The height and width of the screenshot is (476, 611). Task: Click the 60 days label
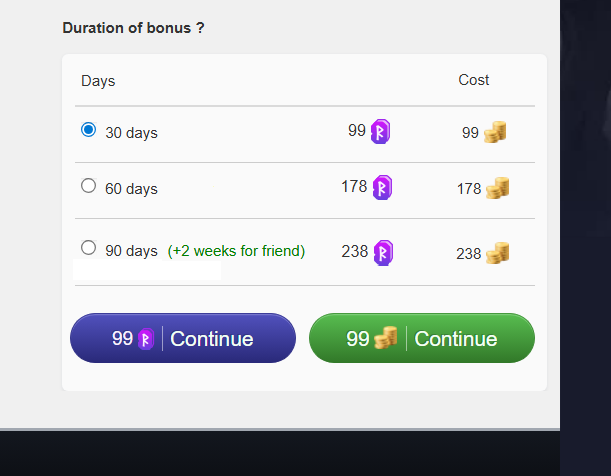131,189
